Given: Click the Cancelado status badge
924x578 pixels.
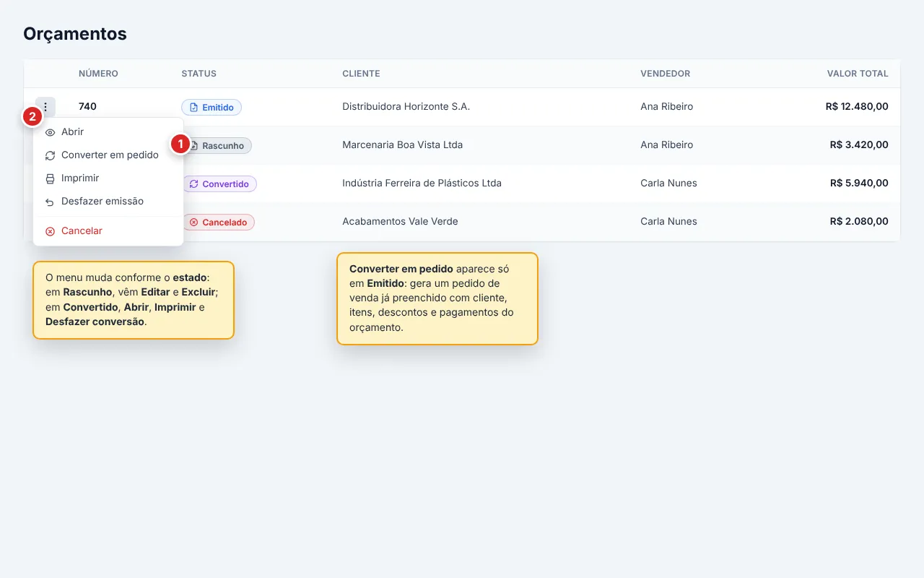Looking at the screenshot, I should pyautogui.click(x=218, y=223).
